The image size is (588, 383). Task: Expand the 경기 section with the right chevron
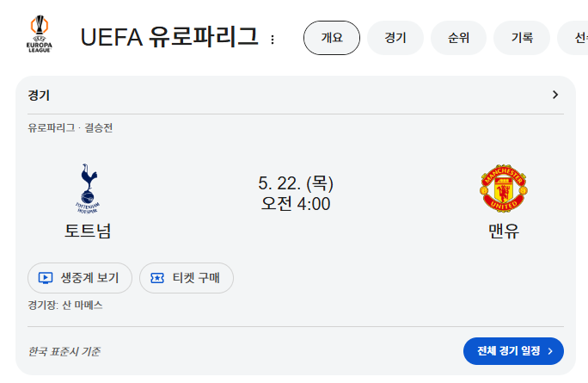pos(555,95)
